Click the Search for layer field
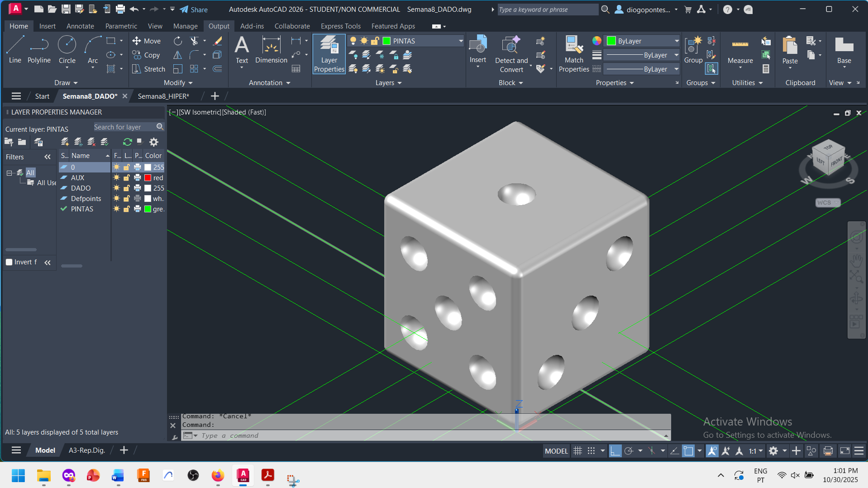 pos(124,127)
